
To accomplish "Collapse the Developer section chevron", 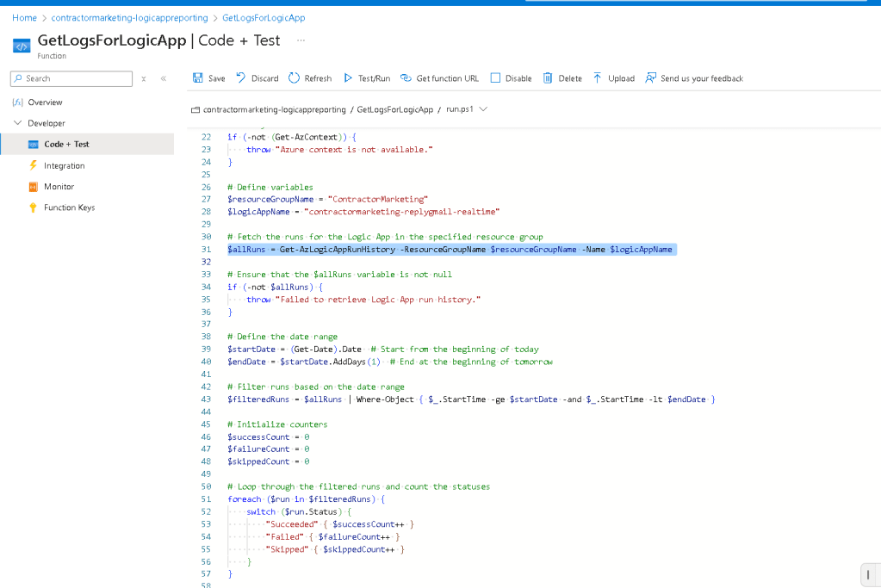I will tap(17, 122).
